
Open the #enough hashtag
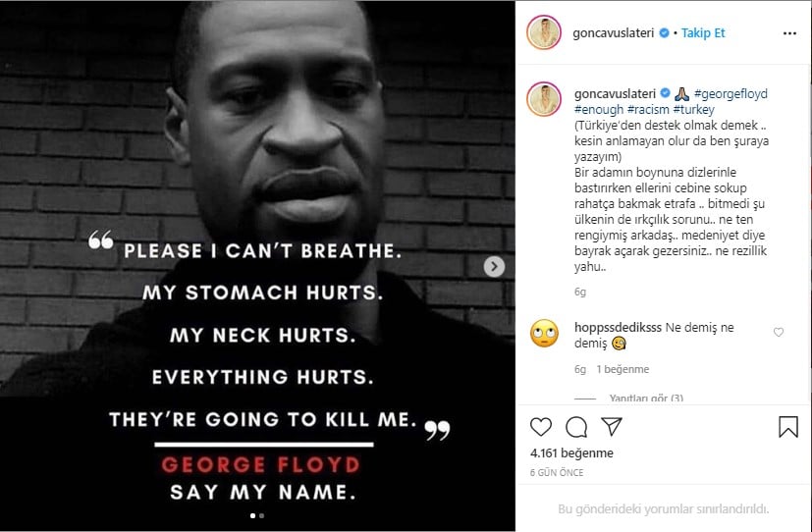[599, 109]
